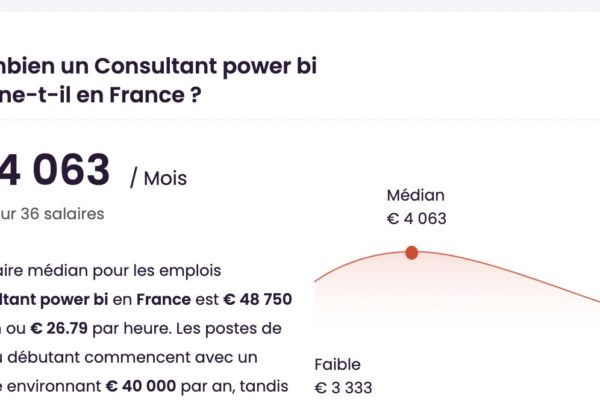Select the "€ 4 063" value under Médian
Image resolution: width=600 pixels, height=400 pixels.
pyautogui.click(x=417, y=219)
